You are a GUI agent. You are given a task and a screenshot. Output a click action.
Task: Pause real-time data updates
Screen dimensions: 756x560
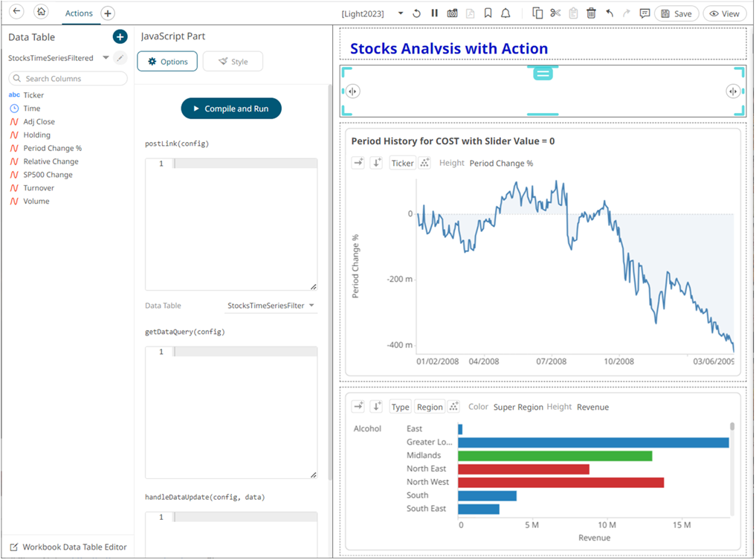coord(434,13)
